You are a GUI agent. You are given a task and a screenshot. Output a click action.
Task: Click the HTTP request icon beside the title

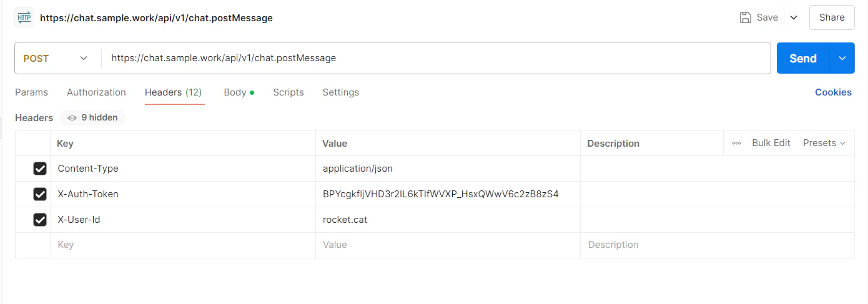pyautogui.click(x=24, y=17)
